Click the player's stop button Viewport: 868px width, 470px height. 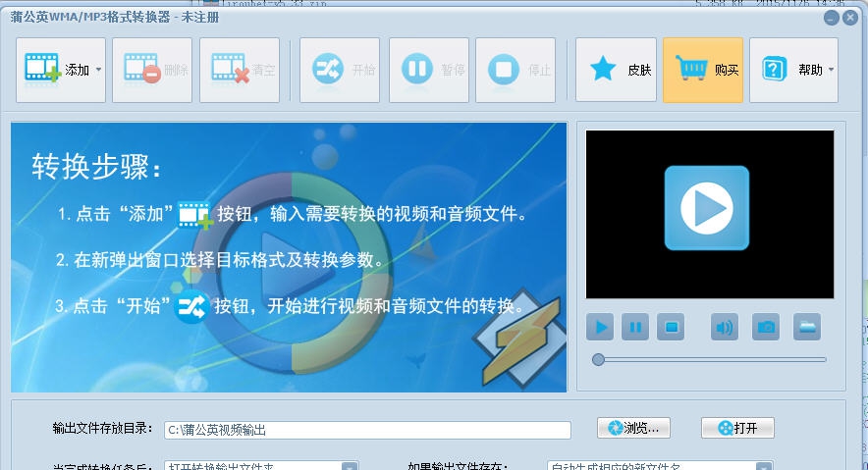(671, 328)
